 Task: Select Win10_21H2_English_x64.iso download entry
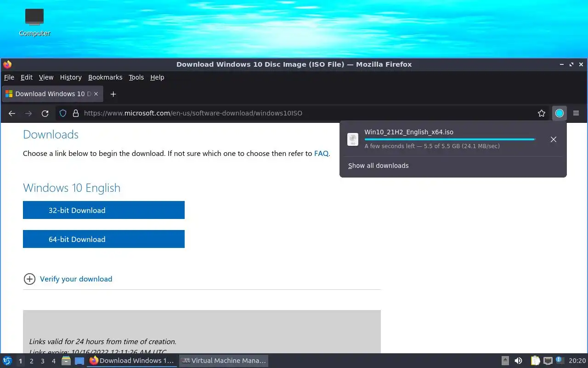tap(453, 139)
